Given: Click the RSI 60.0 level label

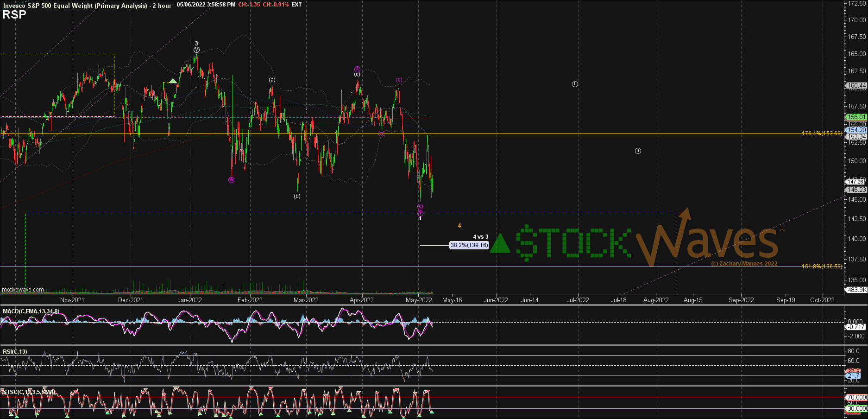Looking at the screenshot, I should (854, 361).
